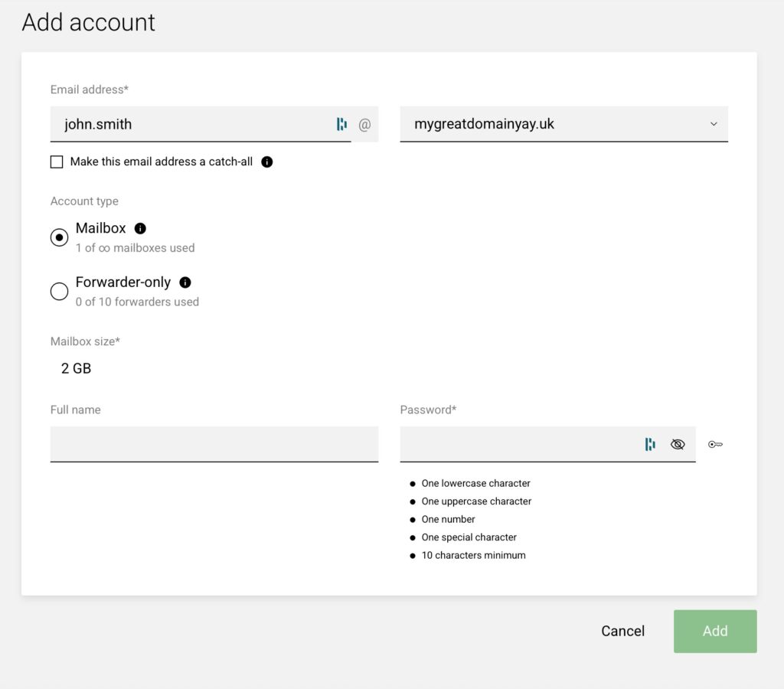Open info icon next to catch-all option
Screen dimensions: 784x689
tap(267, 162)
